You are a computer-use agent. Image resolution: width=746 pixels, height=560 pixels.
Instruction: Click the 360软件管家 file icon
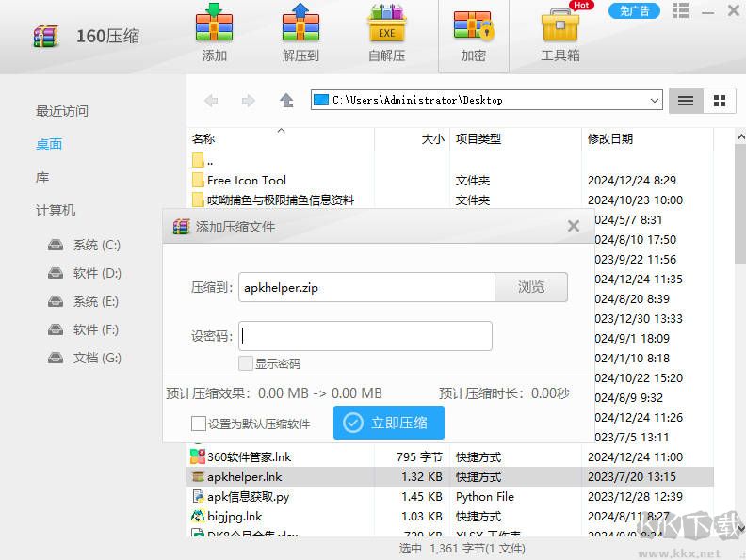click(x=198, y=456)
